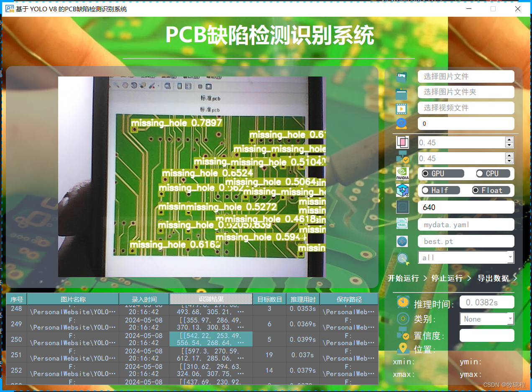Click target count cell showing 14
The width and height of the screenshot is (532, 392).
tap(270, 370)
